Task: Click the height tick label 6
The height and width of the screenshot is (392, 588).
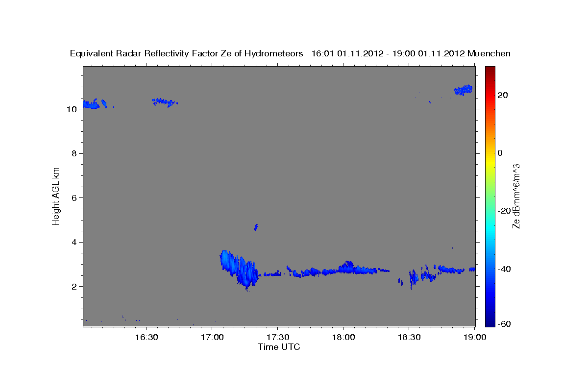Action: (74, 198)
